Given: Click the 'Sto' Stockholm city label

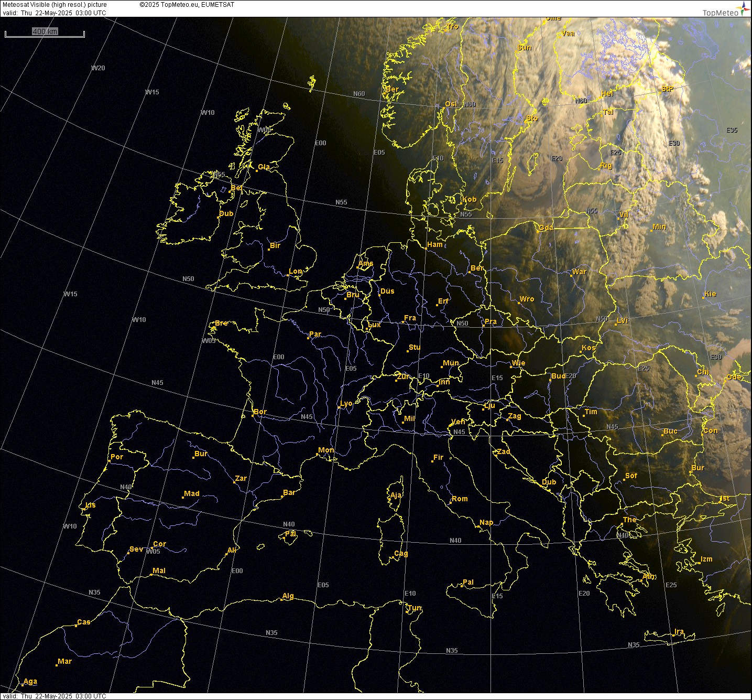Looking at the screenshot, I should pos(532,119).
